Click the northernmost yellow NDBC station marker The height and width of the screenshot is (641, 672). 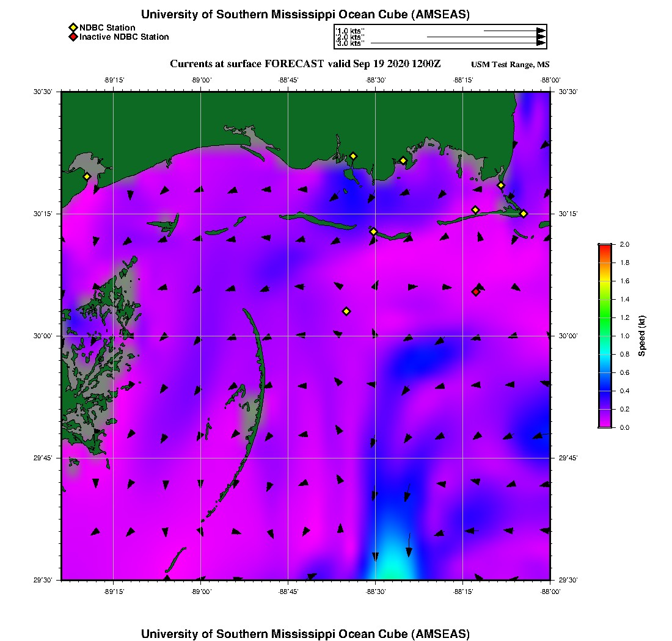[x=353, y=156]
